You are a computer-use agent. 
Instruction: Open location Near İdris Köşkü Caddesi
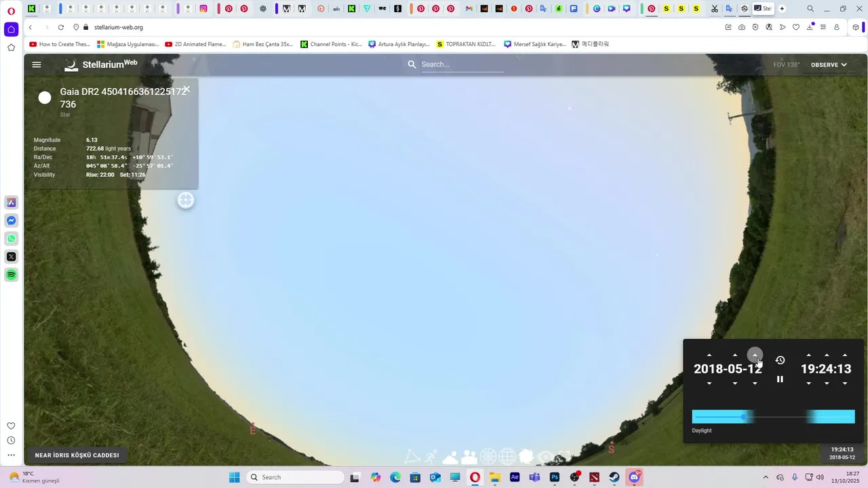[77, 455]
